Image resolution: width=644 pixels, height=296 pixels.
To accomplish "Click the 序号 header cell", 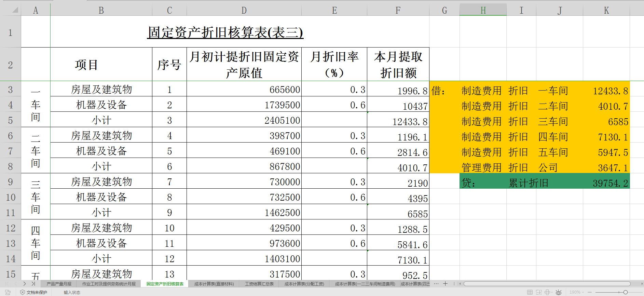I will pyautogui.click(x=169, y=64).
